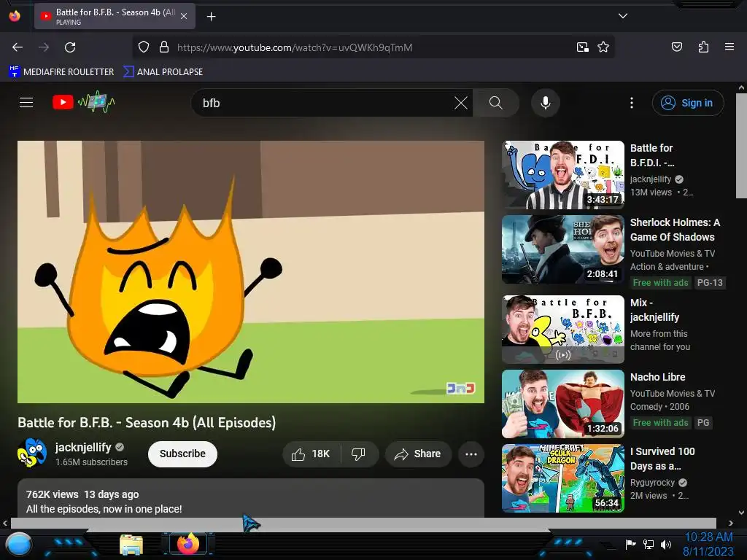Click the Firefox taskbar icon
This screenshot has height=560, width=747.
[187, 544]
